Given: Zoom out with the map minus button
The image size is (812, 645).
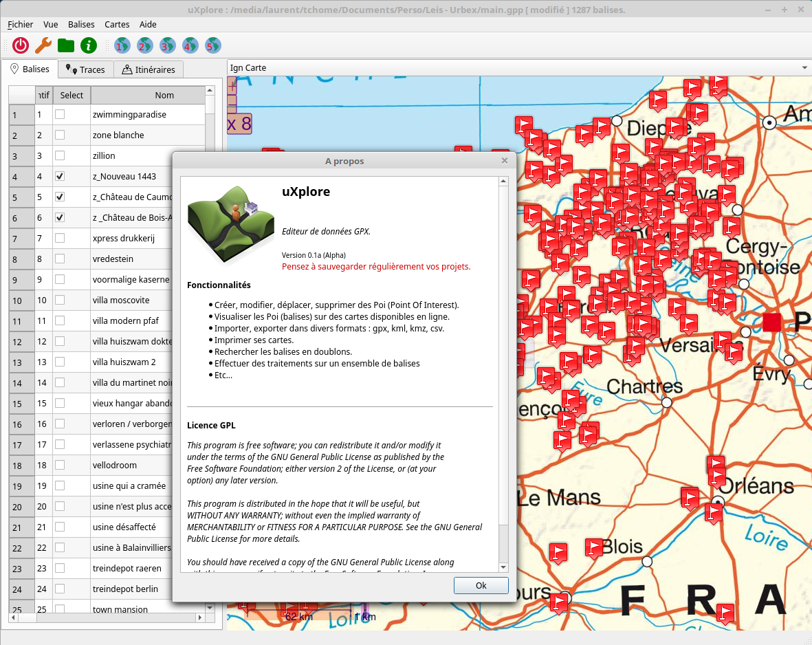Looking at the screenshot, I should 232,104.
